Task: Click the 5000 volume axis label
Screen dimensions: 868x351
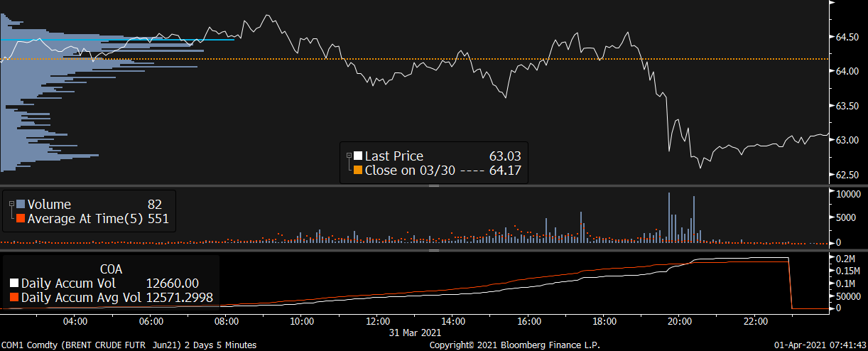Action: click(x=845, y=218)
